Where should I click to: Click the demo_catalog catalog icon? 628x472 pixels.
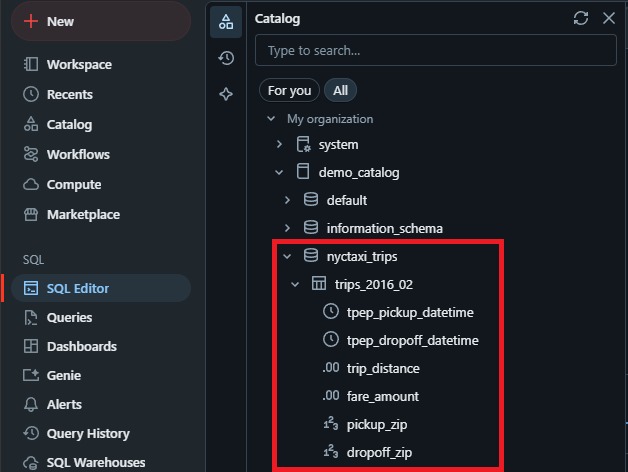coord(303,172)
